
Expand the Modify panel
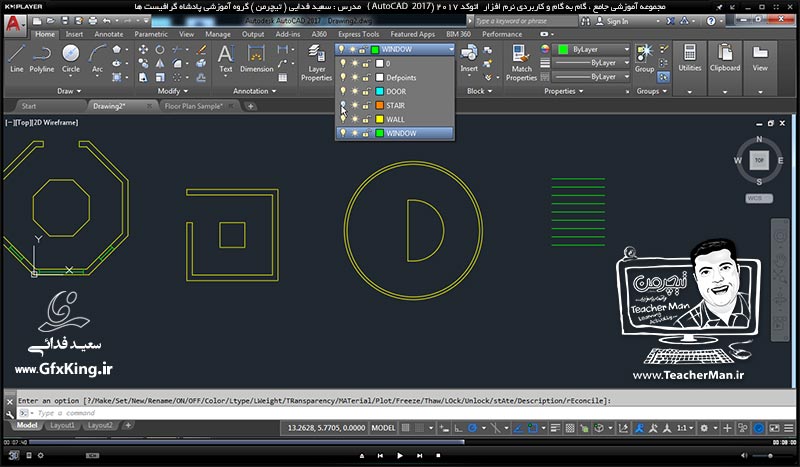point(172,91)
